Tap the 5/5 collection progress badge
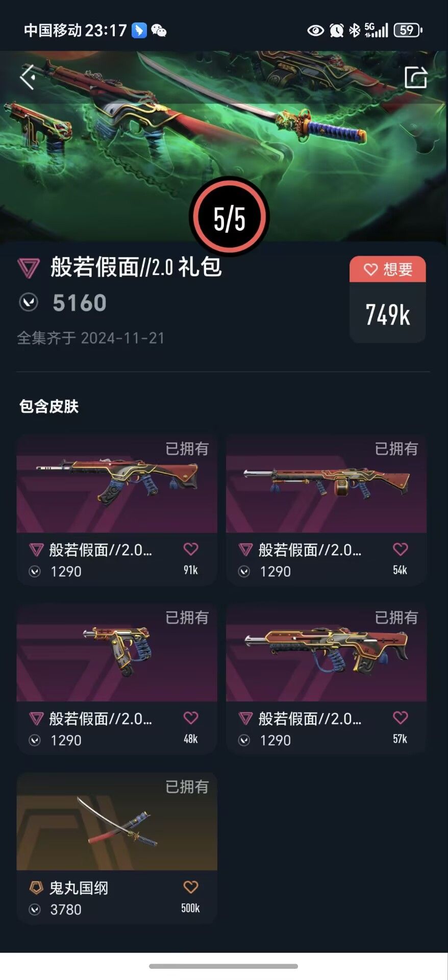This screenshot has height=980, width=448. click(230, 218)
